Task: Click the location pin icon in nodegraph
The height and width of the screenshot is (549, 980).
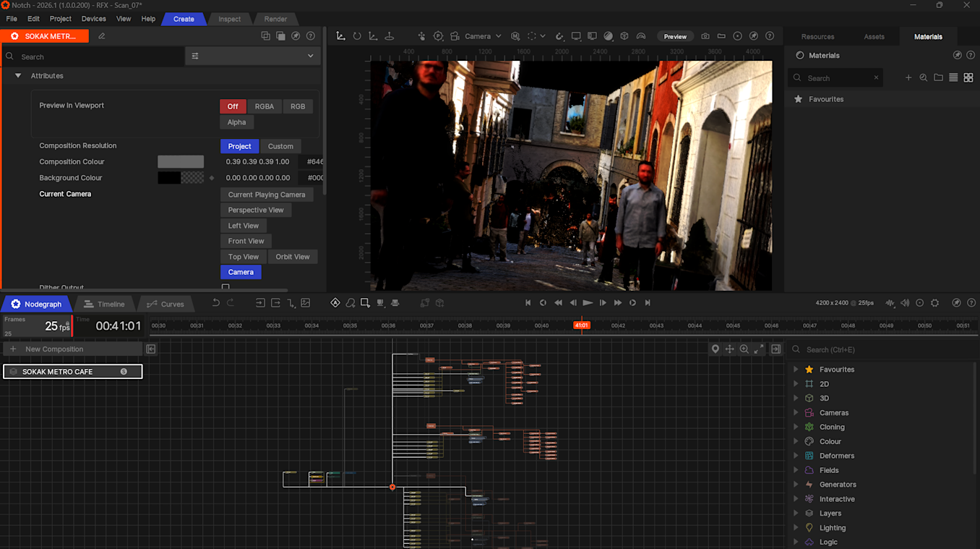Action: [715, 349]
